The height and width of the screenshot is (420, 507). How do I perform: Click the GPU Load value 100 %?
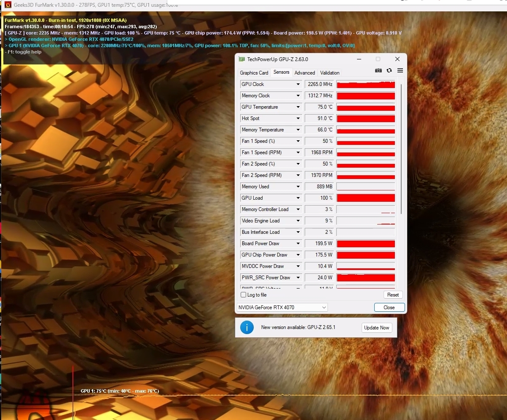click(x=319, y=198)
